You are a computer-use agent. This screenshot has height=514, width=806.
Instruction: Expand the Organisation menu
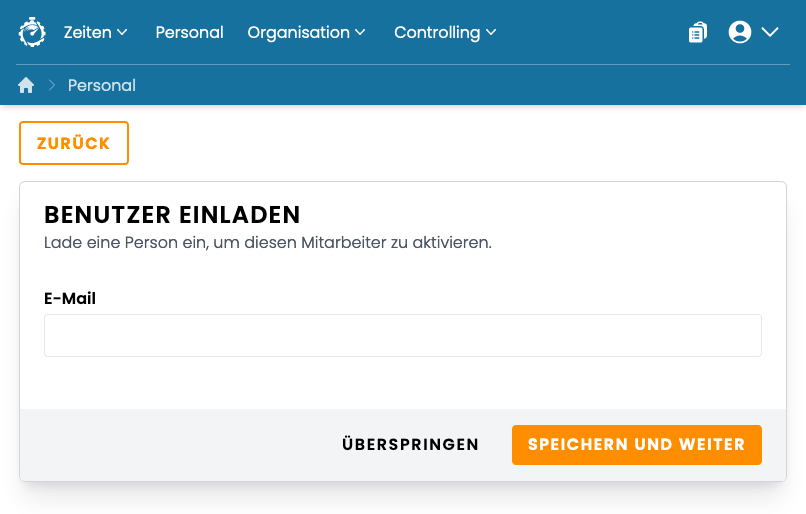[306, 32]
